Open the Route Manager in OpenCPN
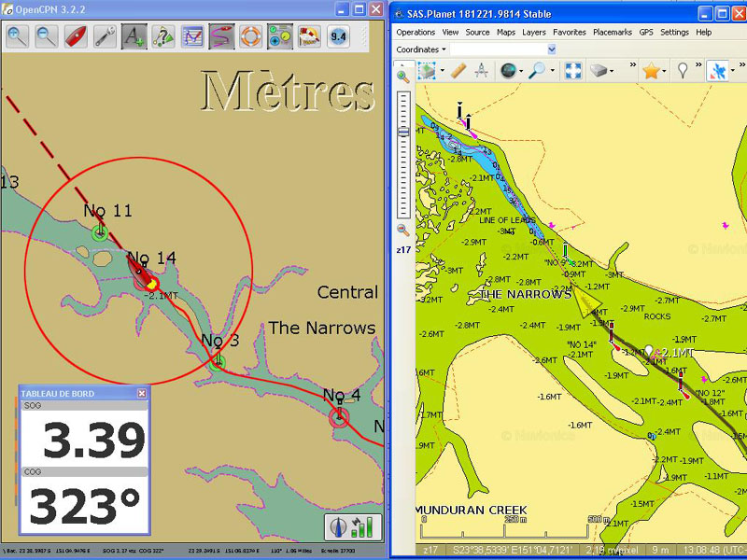Image resolution: width=747 pixels, height=560 pixels. 192,36
